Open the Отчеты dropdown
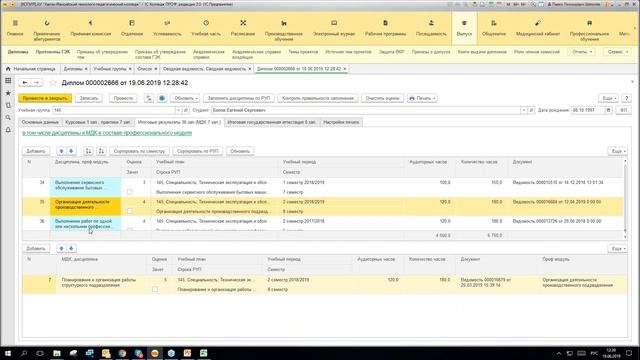640x360 pixels. (x=582, y=52)
